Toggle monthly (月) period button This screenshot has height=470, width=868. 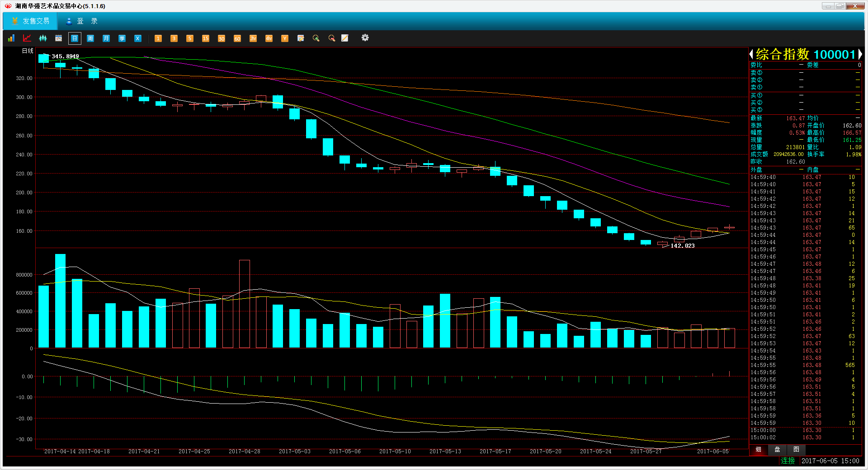106,38
